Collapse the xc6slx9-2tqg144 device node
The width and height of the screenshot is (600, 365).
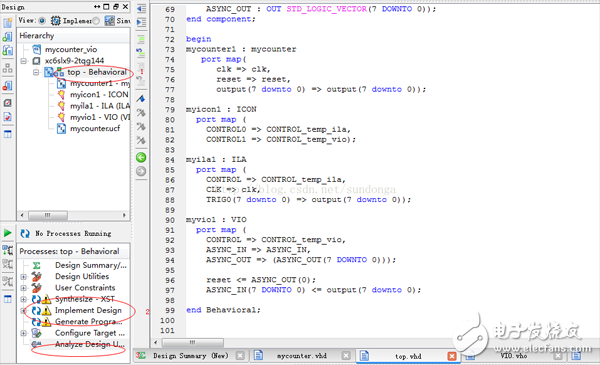(24, 61)
